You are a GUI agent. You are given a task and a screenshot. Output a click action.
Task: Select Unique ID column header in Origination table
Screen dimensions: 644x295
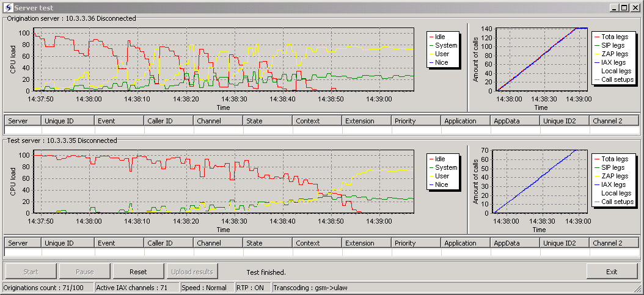tap(68, 121)
